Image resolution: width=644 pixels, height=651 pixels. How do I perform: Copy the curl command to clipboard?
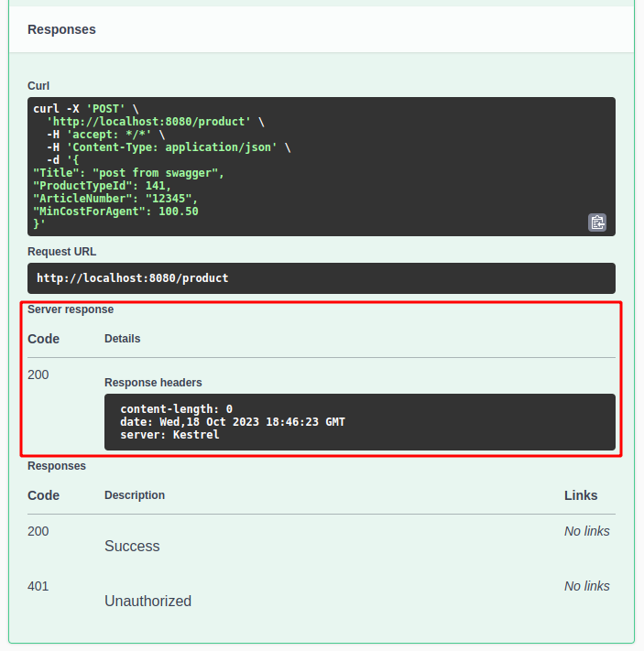pos(597,222)
